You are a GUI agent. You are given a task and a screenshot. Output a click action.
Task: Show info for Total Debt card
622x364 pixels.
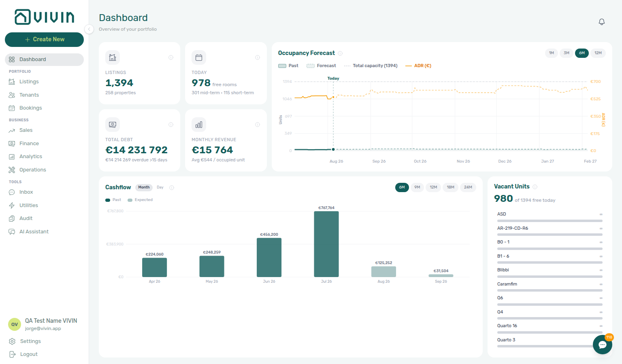point(171,125)
